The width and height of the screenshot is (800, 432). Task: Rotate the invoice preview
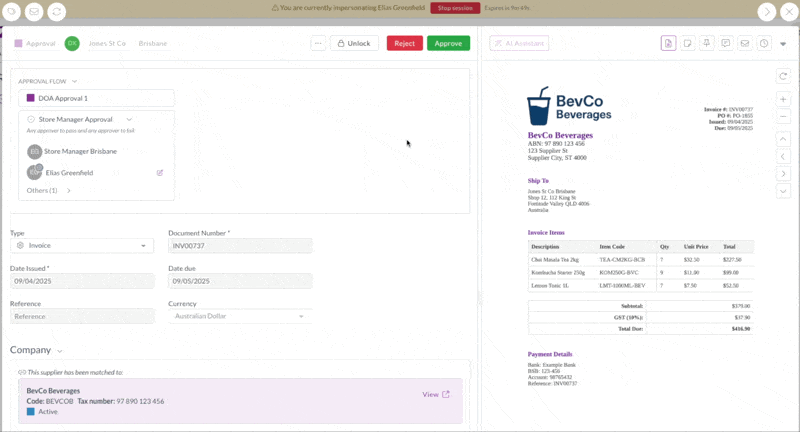pos(783,76)
